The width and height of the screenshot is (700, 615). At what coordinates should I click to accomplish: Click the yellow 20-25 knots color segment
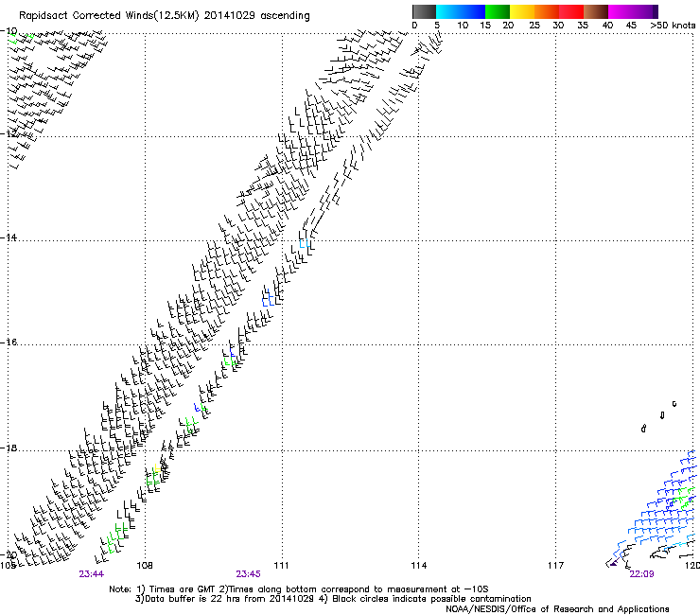(x=522, y=11)
